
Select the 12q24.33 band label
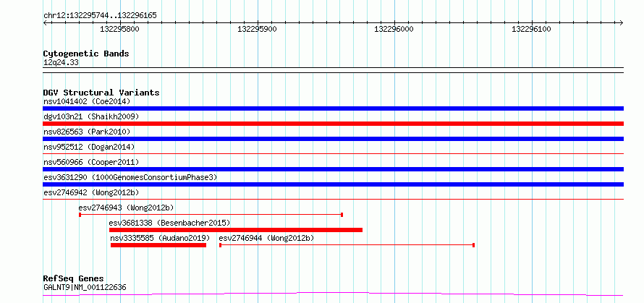(x=61, y=63)
